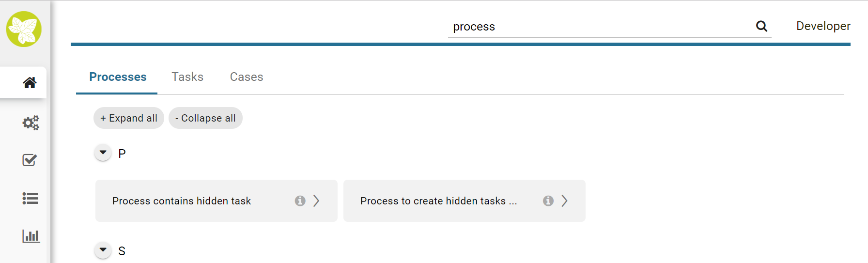Image resolution: width=868 pixels, height=263 pixels.
Task: Open arrow of Process to create hidden tasks
Action: point(564,201)
